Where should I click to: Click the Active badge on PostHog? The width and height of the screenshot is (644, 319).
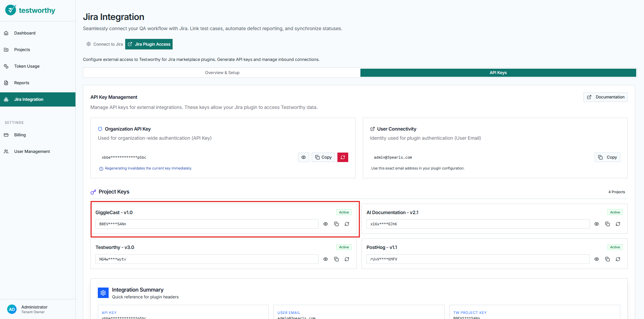615,247
